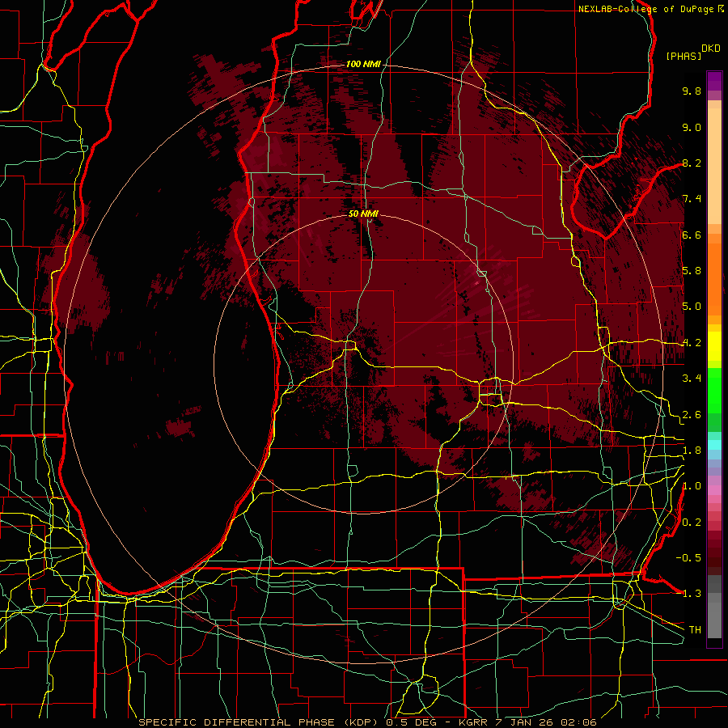This screenshot has width=728, height=728.
Task: Click the SPECIFIC DIFFERENTIAL PHASE (KDP) caption
Action: (x=260, y=722)
